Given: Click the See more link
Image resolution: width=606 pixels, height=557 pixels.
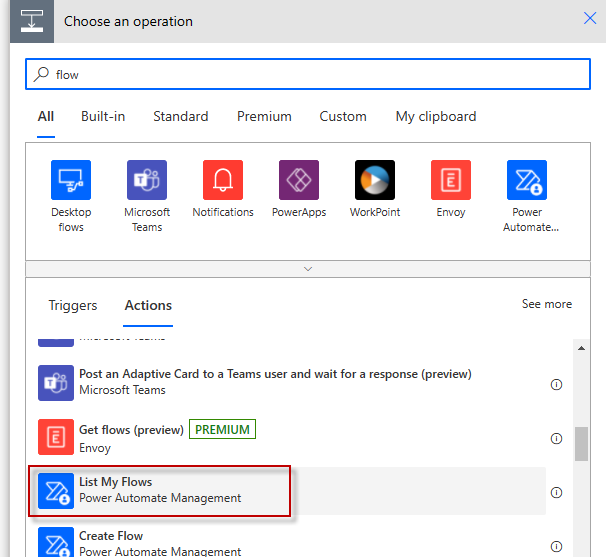Looking at the screenshot, I should tap(547, 304).
